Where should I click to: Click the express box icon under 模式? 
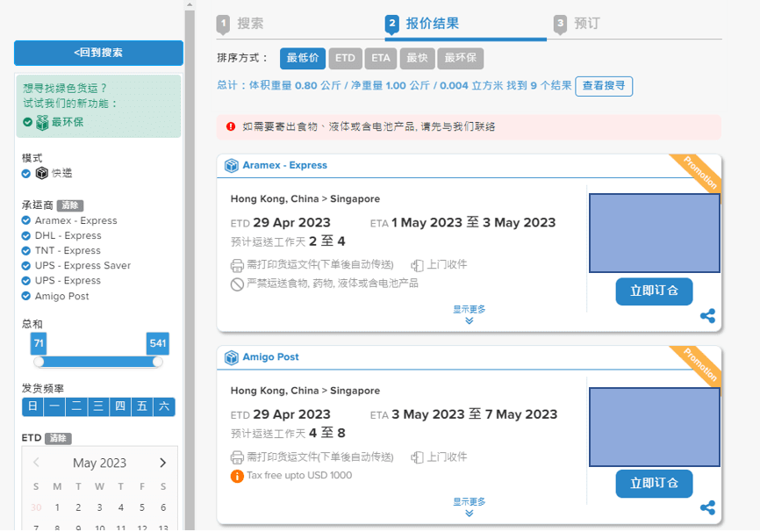click(x=41, y=173)
